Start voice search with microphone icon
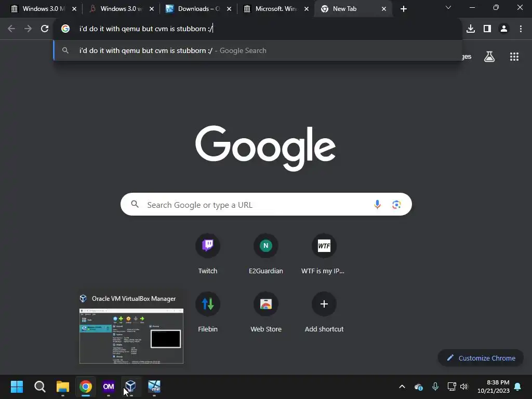 click(x=377, y=204)
